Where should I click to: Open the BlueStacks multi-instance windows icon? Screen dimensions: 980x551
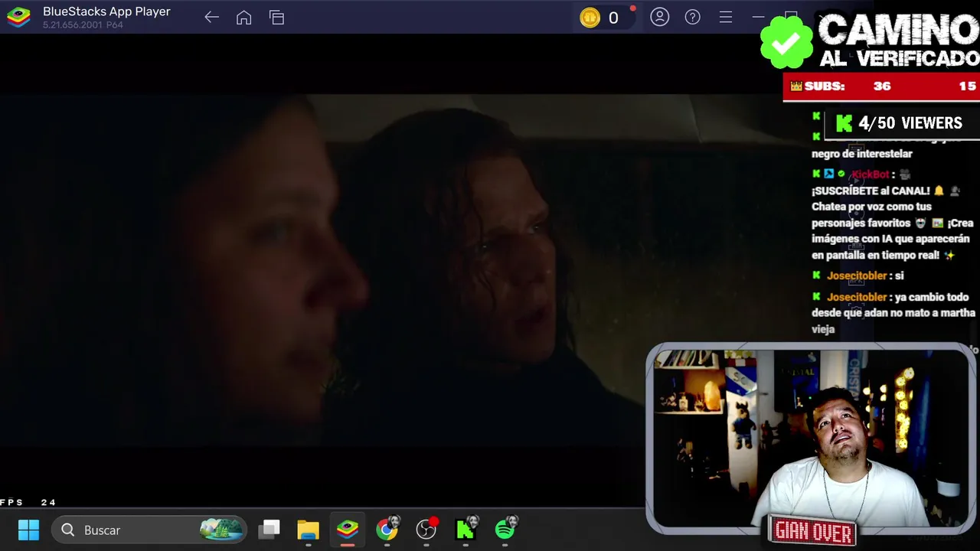click(x=277, y=18)
